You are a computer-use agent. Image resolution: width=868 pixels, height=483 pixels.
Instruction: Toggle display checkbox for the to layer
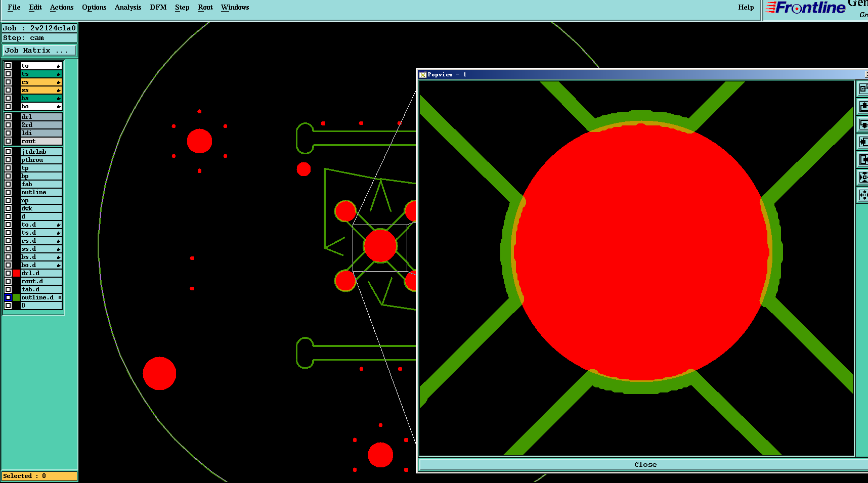(8, 66)
